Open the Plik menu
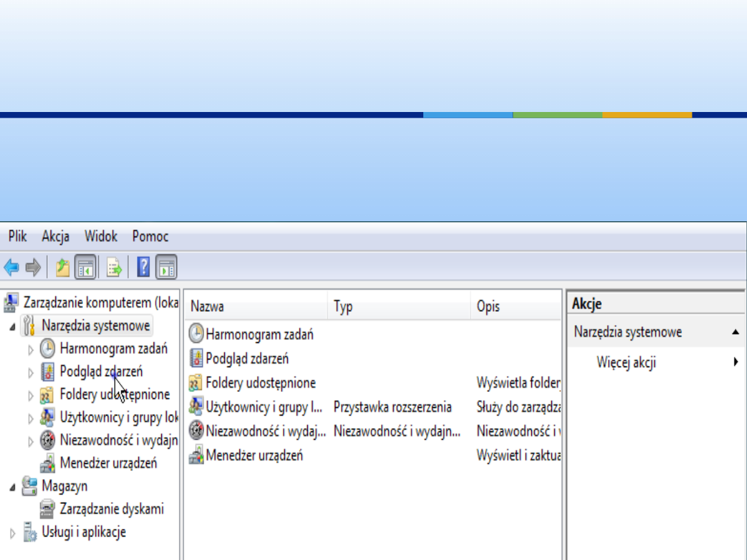 click(17, 236)
